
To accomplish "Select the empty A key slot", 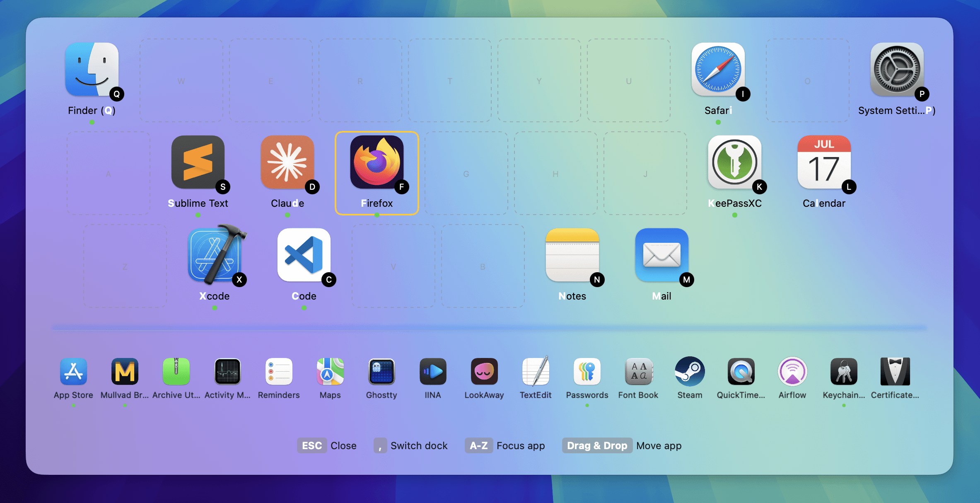I will click(109, 173).
